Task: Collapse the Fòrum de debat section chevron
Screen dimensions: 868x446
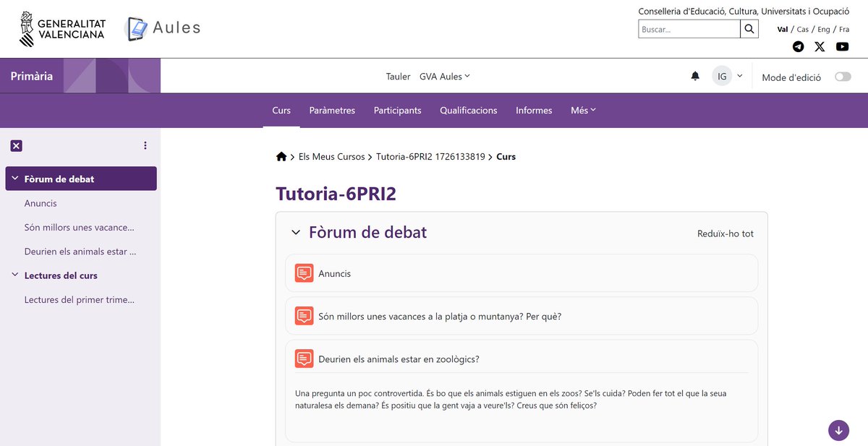Action: click(295, 232)
